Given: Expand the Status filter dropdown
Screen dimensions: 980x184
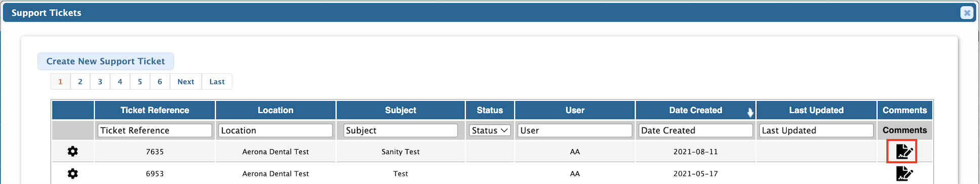Looking at the screenshot, I should click(489, 130).
